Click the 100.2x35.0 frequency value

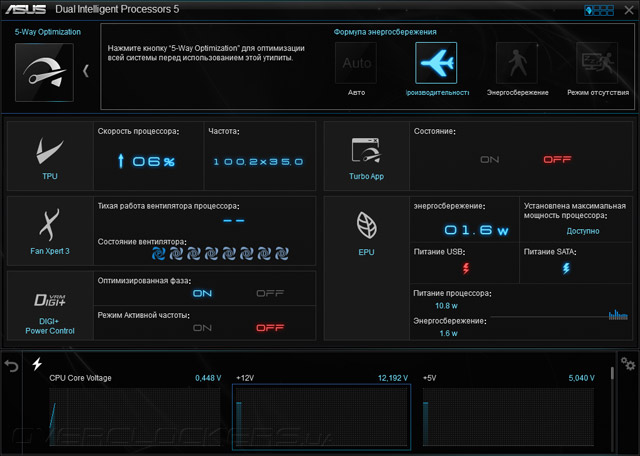point(258,162)
